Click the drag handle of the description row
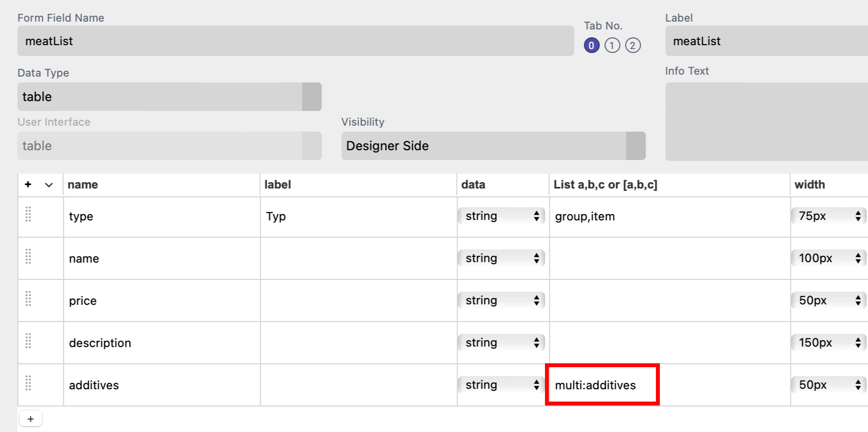Screen dimensions: 868x432 point(28,341)
